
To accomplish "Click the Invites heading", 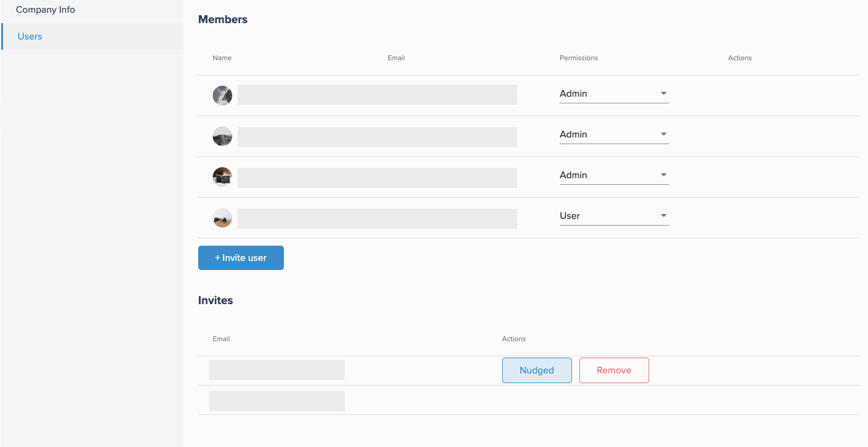I will [x=216, y=300].
